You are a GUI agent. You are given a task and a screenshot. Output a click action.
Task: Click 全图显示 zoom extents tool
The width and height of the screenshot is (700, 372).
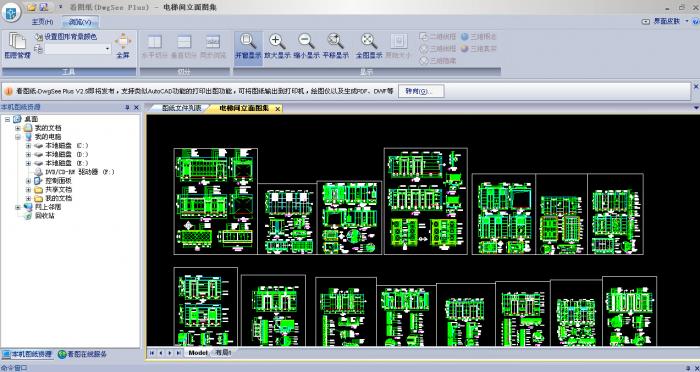[x=369, y=46]
